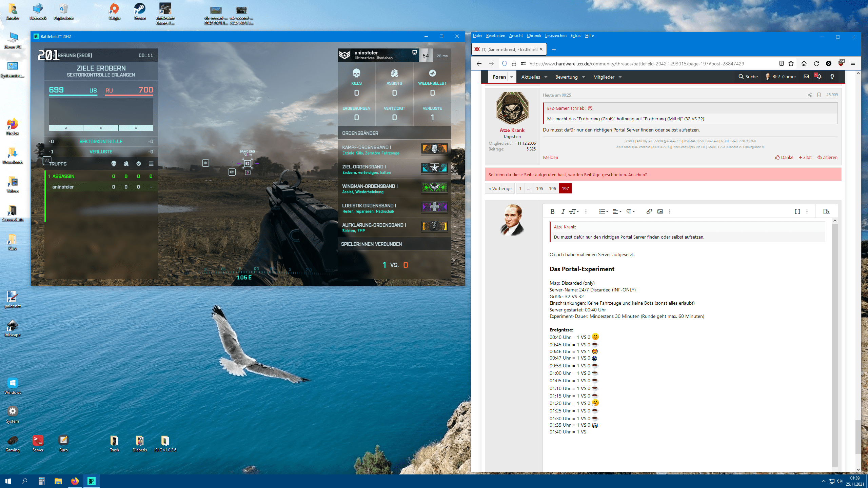Open the font size dropdown
The height and width of the screenshot is (488, 868).
[574, 211]
